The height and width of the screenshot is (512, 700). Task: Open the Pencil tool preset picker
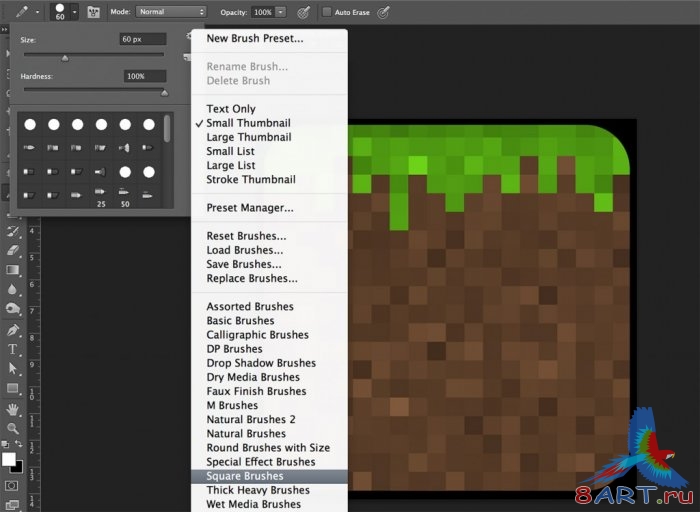pyautogui.click(x=21, y=12)
